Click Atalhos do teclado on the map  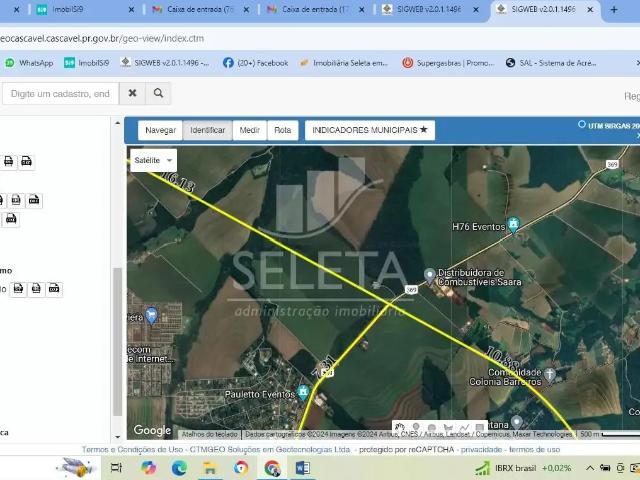coord(209,435)
